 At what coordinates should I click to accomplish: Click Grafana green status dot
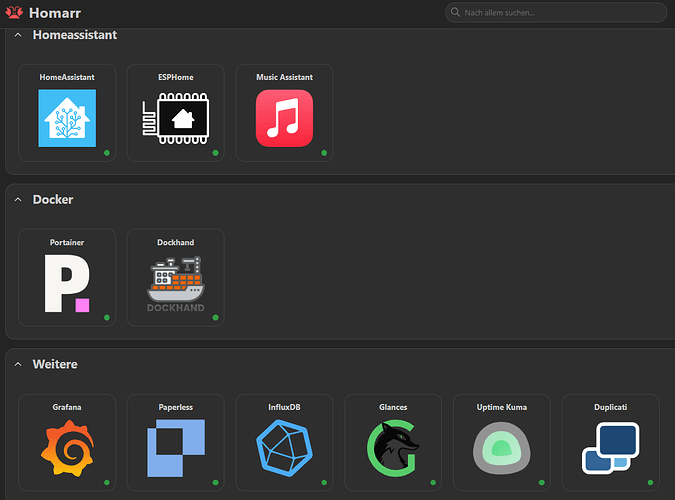click(107, 483)
